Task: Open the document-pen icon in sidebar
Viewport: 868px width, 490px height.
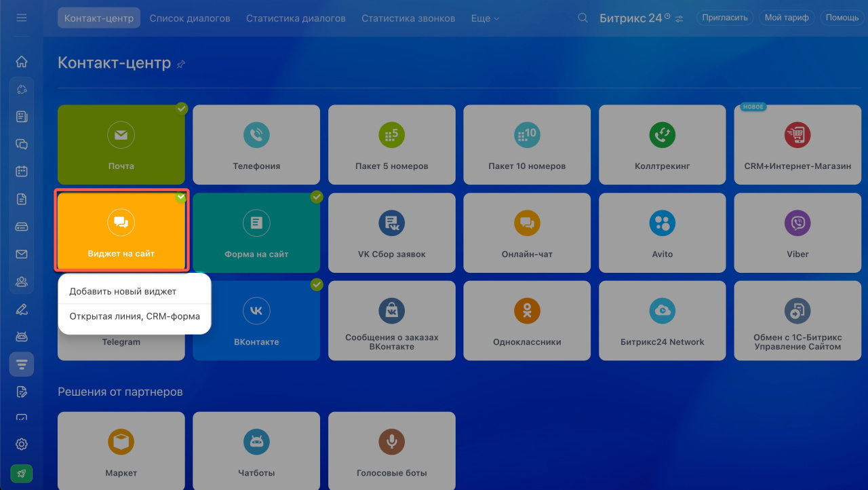Action: coord(22,392)
